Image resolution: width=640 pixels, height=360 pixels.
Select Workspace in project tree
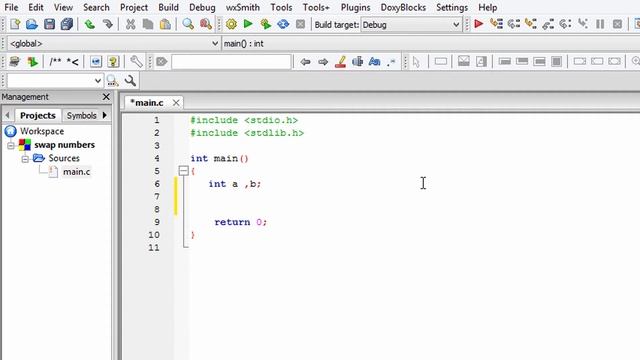point(42,131)
